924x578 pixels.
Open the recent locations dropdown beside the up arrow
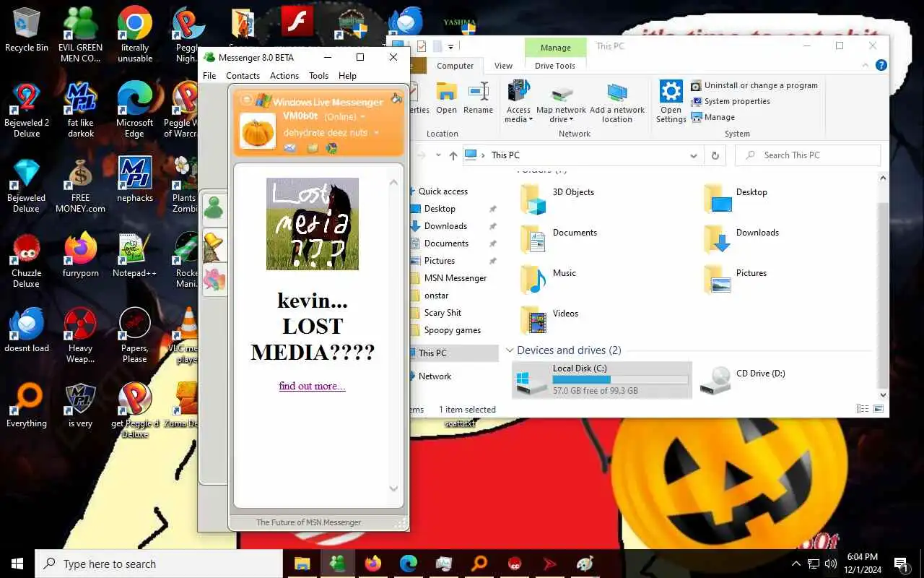coord(438,155)
